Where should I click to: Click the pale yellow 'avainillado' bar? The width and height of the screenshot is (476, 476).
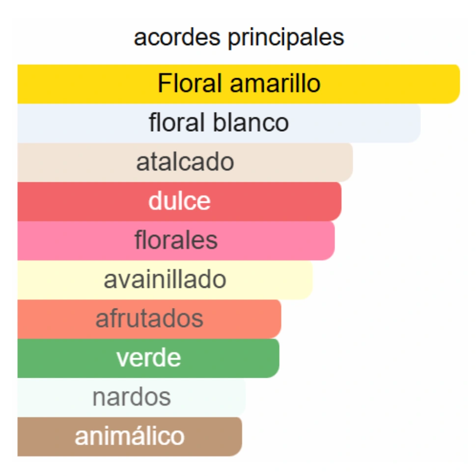pyautogui.click(x=165, y=280)
